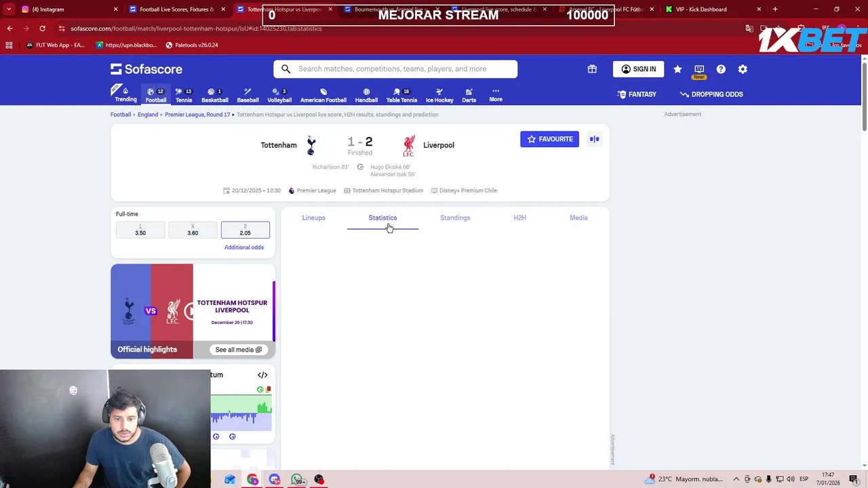Click the attack momentum graph

(241, 413)
